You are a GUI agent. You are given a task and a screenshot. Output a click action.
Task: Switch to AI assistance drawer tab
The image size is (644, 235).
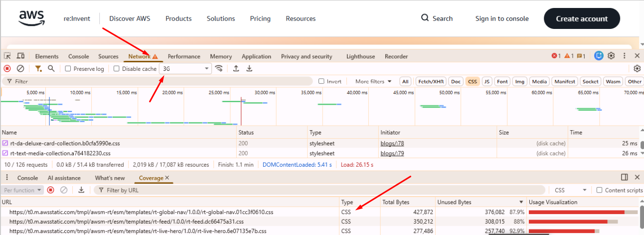point(64,178)
